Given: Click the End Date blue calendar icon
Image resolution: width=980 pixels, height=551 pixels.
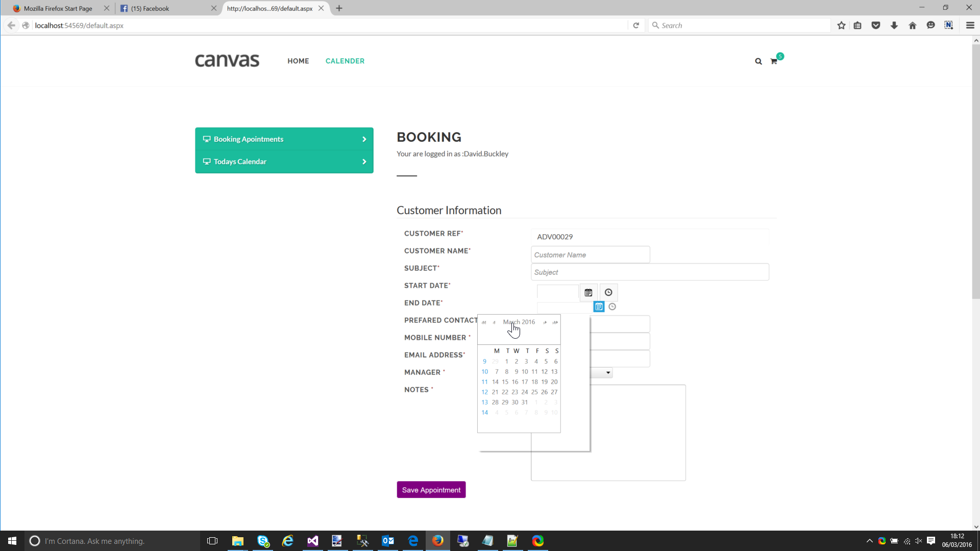Looking at the screenshot, I should (x=599, y=307).
